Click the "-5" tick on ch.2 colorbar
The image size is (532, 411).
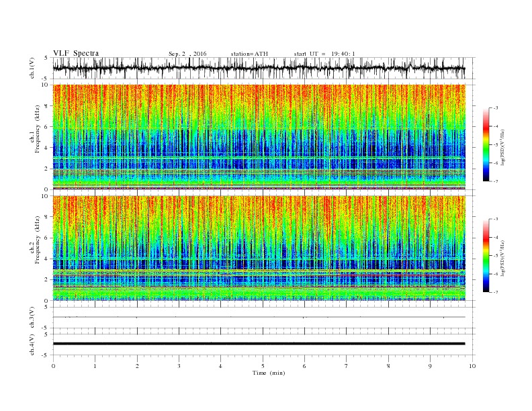[495, 256]
